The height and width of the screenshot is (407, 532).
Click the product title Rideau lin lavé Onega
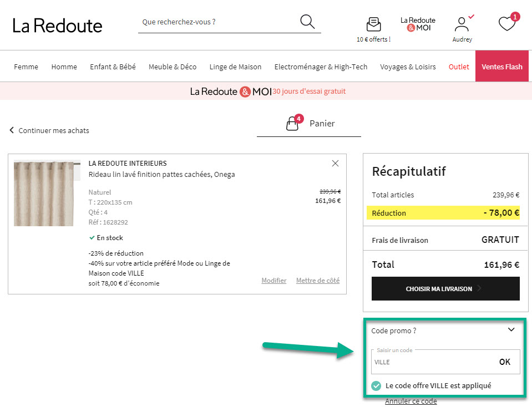pyautogui.click(x=161, y=174)
